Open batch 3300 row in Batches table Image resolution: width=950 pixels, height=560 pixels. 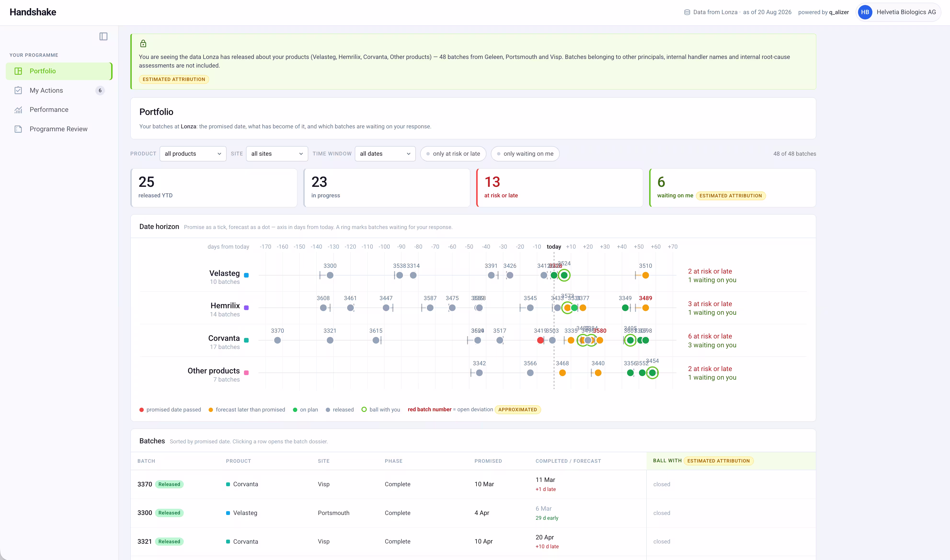click(x=473, y=513)
